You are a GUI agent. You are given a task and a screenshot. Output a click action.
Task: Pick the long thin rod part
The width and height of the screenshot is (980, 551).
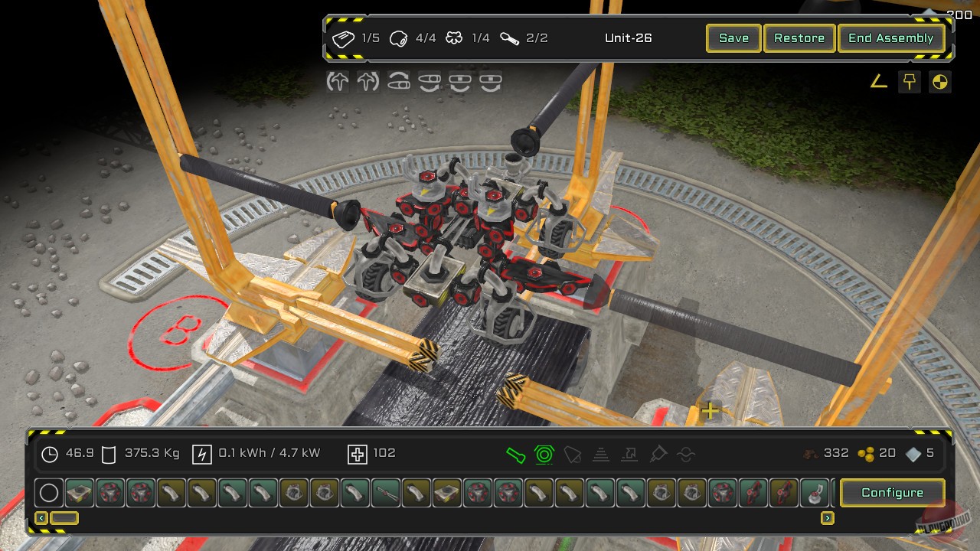(x=386, y=493)
